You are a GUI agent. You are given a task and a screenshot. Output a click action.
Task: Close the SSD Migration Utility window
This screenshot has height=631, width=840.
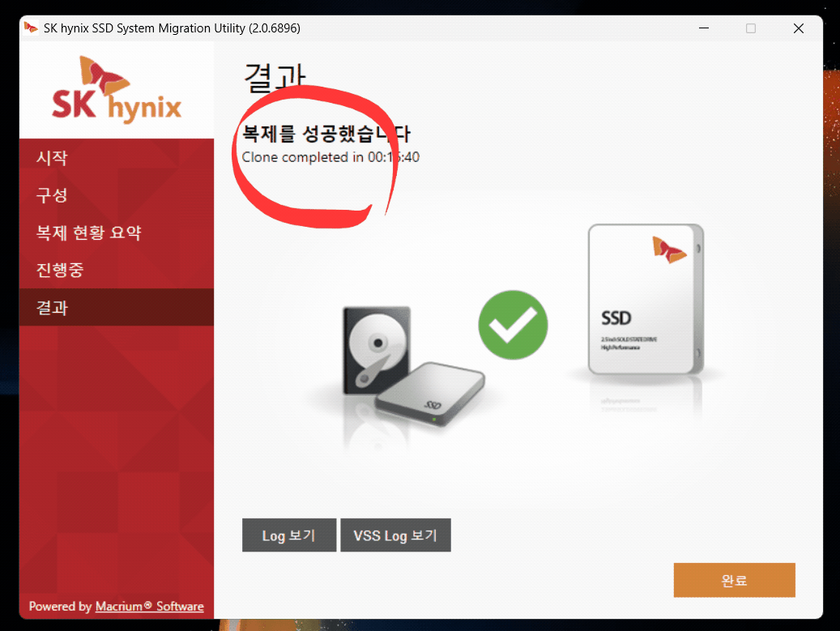tap(798, 28)
